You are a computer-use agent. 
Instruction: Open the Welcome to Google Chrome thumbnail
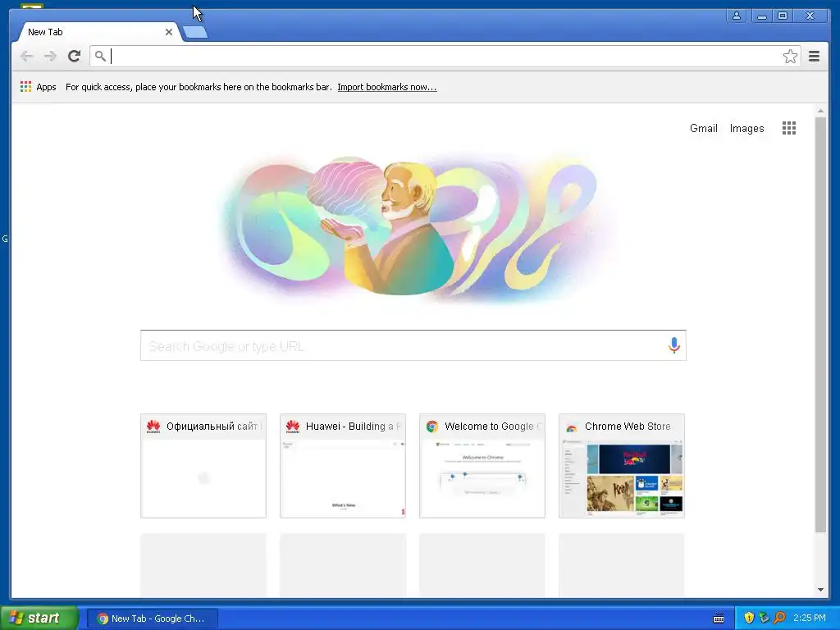click(x=482, y=466)
